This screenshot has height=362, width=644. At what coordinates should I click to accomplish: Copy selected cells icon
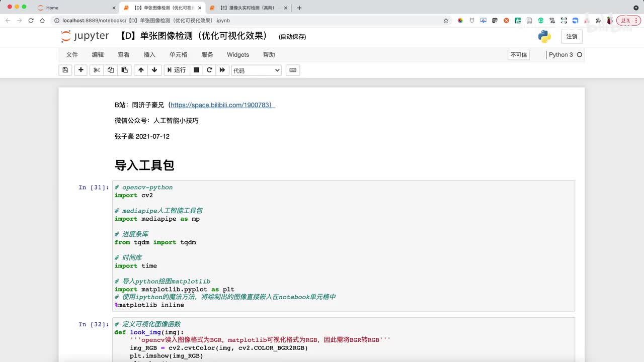[111, 70]
